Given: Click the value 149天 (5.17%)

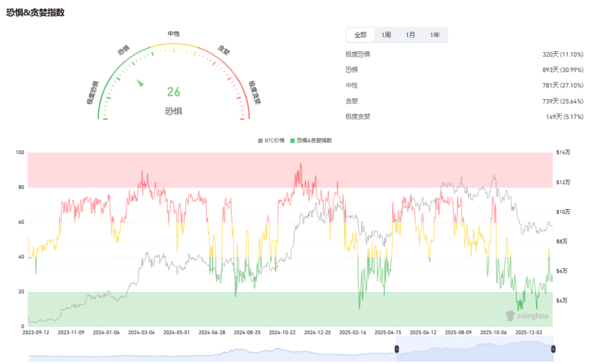Looking at the screenshot, I should (564, 117).
